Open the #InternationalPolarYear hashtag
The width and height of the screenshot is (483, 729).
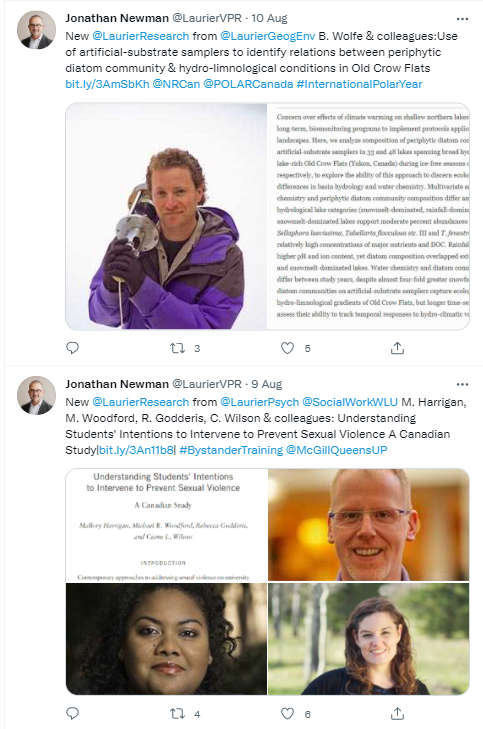point(359,84)
